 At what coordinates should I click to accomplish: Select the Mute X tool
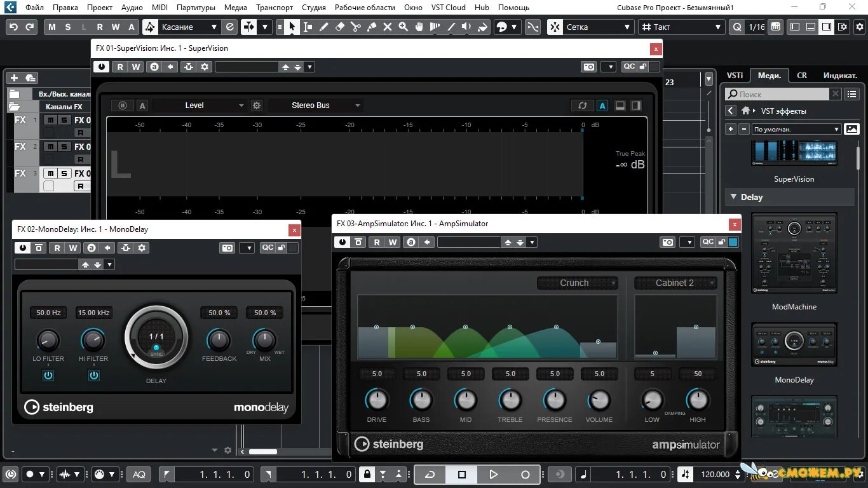387,27
